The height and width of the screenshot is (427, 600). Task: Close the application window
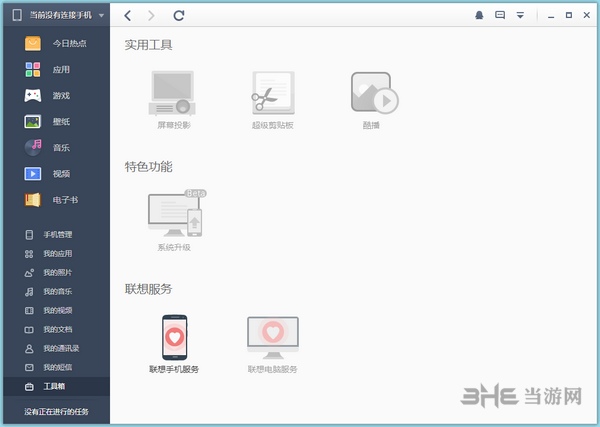click(x=587, y=15)
